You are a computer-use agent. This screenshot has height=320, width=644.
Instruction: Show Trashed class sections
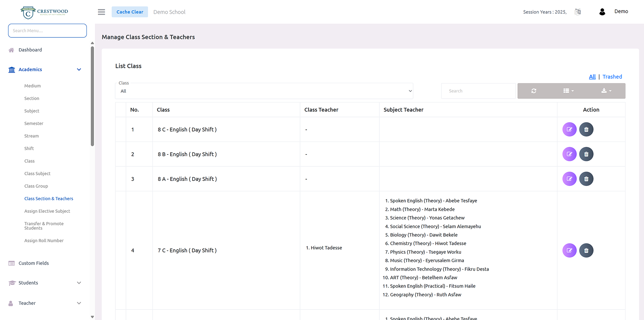coord(612,77)
